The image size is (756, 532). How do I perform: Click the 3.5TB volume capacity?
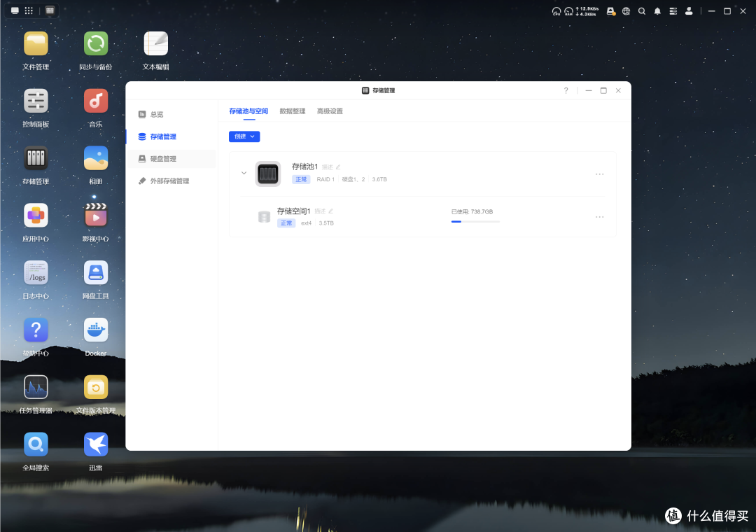[x=326, y=223]
